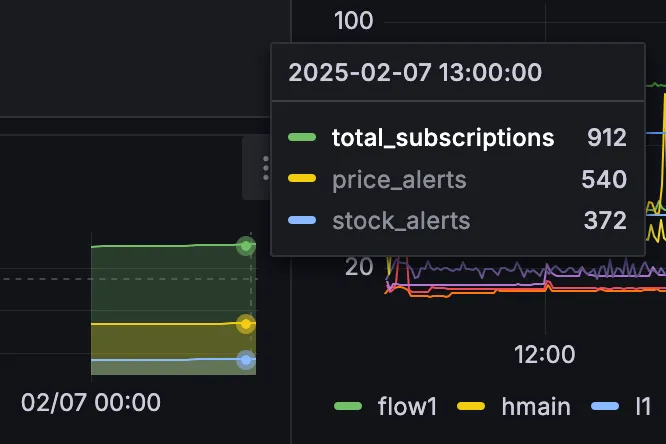Open color picker for flow1 legend swatch
Screen dimensions: 666x444
pos(348,406)
